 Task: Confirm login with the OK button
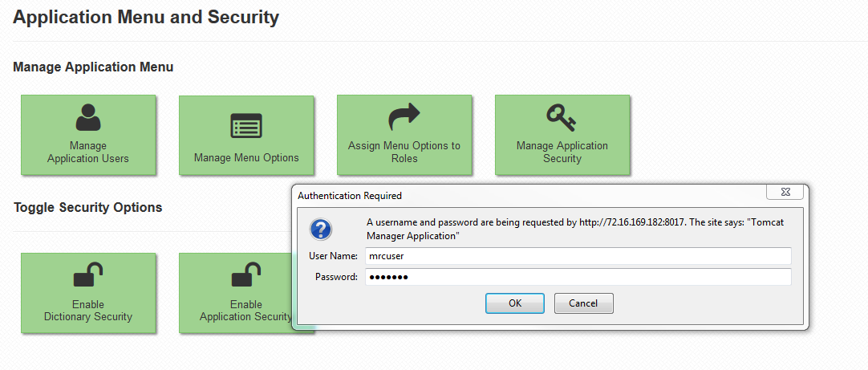[515, 303]
